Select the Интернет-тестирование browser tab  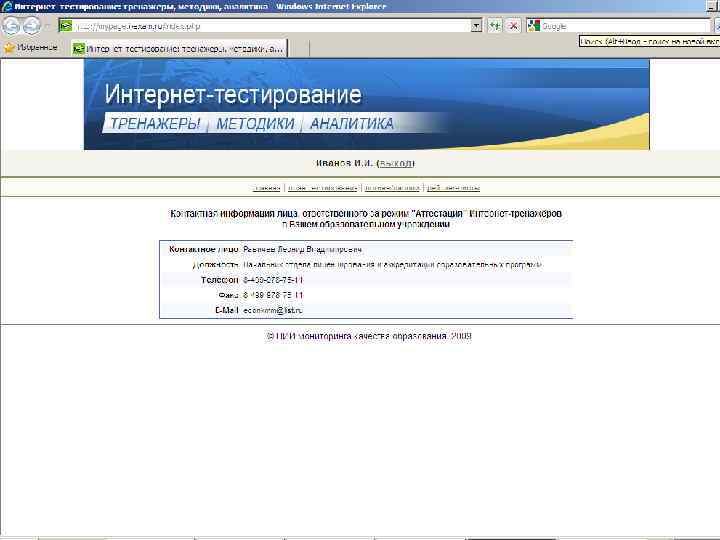pyautogui.click(x=180, y=48)
